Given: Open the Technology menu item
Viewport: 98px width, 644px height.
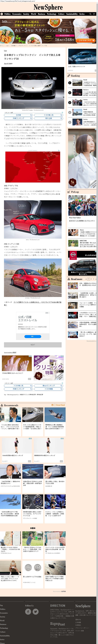Looking at the screenshot, I should pyautogui.click(x=52, y=14).
